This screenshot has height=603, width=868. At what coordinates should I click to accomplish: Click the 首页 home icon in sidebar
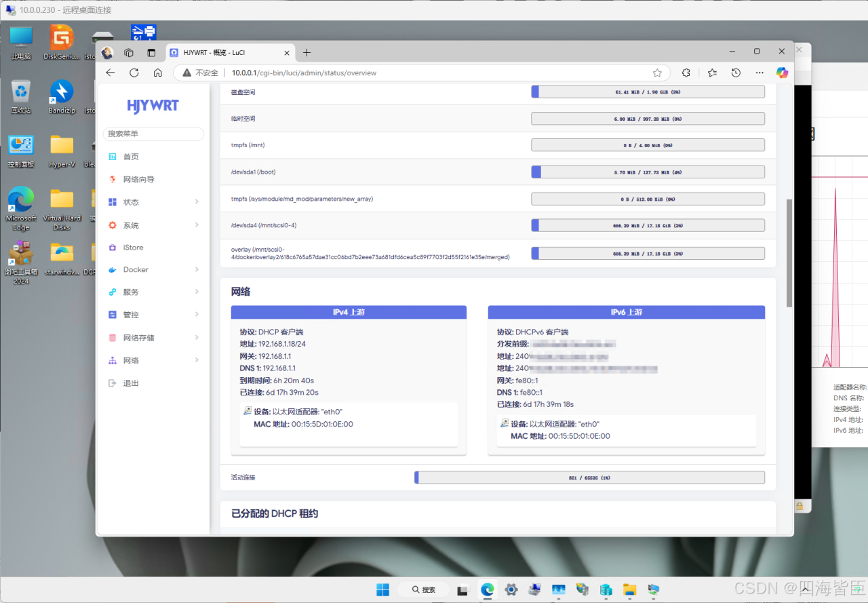[113, 157]
